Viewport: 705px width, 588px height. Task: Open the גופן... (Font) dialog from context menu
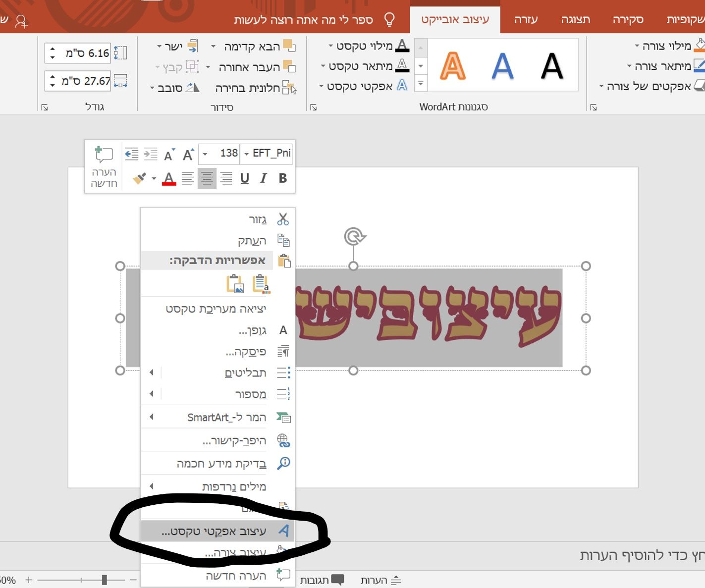click(x=218, y=330)
